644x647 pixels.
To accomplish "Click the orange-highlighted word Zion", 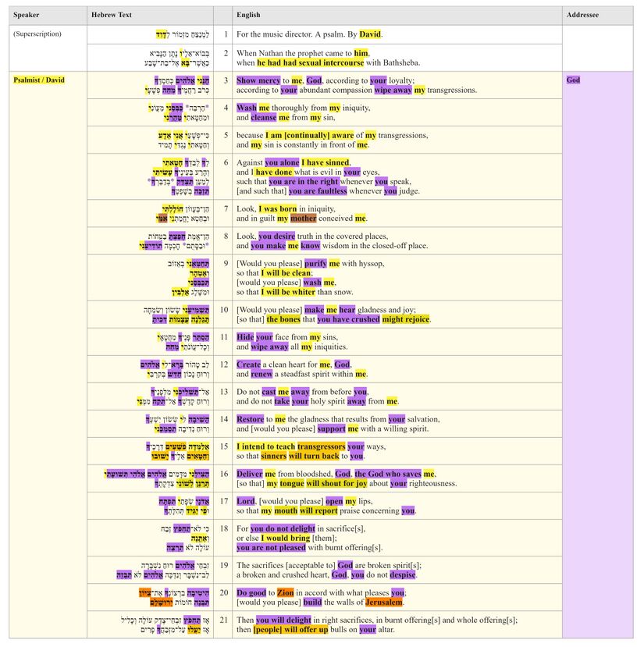I will click(x=285, y=592).
